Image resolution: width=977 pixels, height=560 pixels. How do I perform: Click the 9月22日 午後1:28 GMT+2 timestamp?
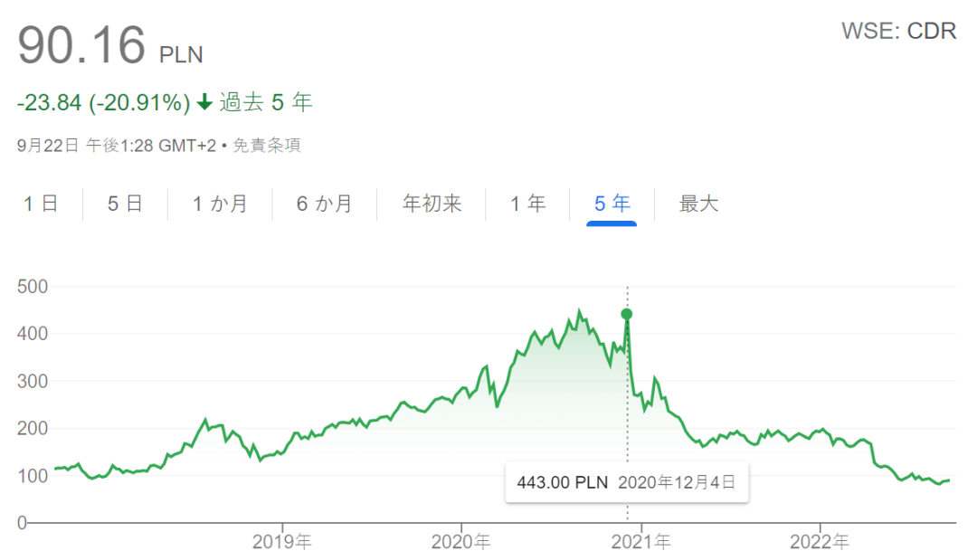pos(117,146)
